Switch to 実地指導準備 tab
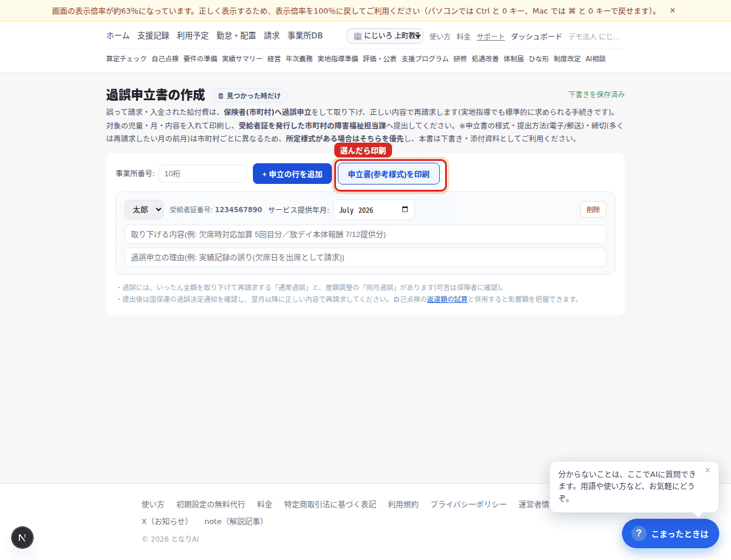The width and height of the screenshot is (731, 560). 338,59
